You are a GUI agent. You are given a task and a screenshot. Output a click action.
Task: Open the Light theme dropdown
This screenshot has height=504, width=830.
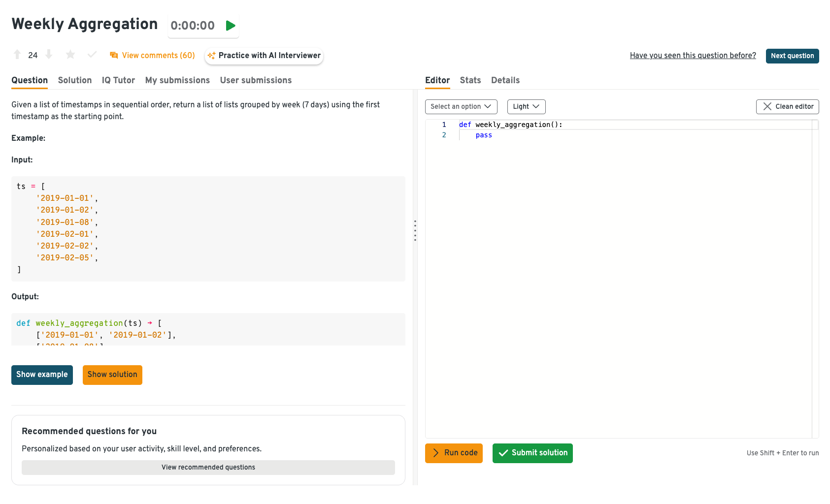point(526,107)
